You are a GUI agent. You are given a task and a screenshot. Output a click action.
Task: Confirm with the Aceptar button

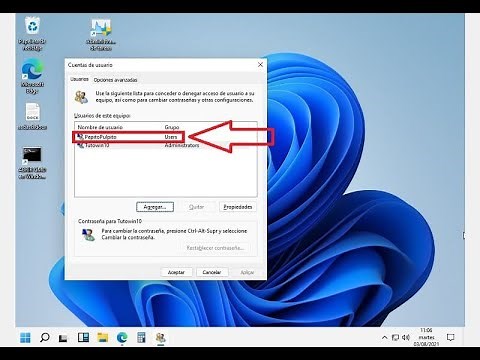point(176,272)
